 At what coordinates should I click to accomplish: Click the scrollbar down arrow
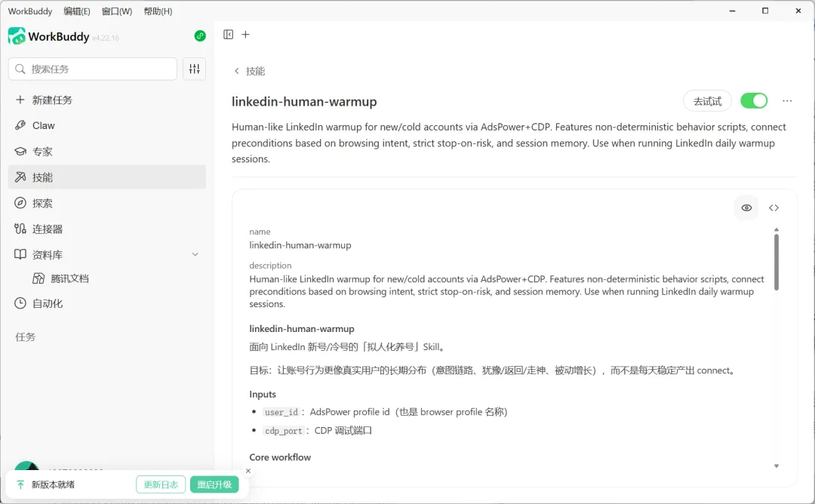pos(777,466)
